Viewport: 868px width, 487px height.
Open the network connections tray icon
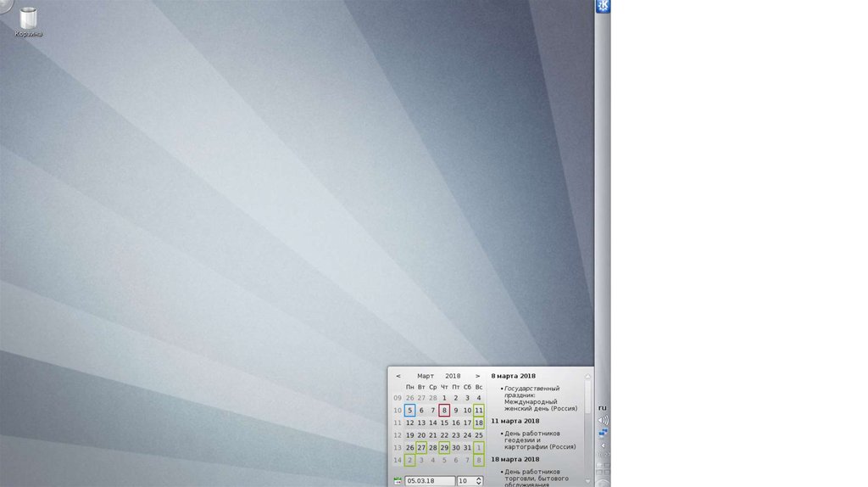pos(603,433)
